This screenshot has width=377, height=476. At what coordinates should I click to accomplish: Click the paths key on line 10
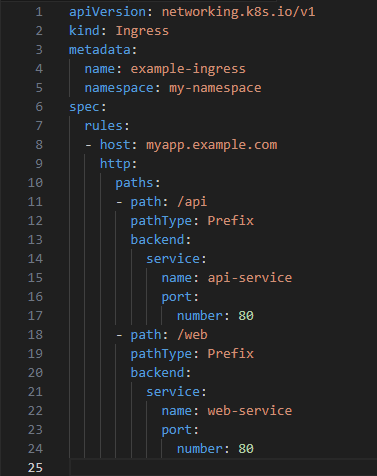coord(134,183)
